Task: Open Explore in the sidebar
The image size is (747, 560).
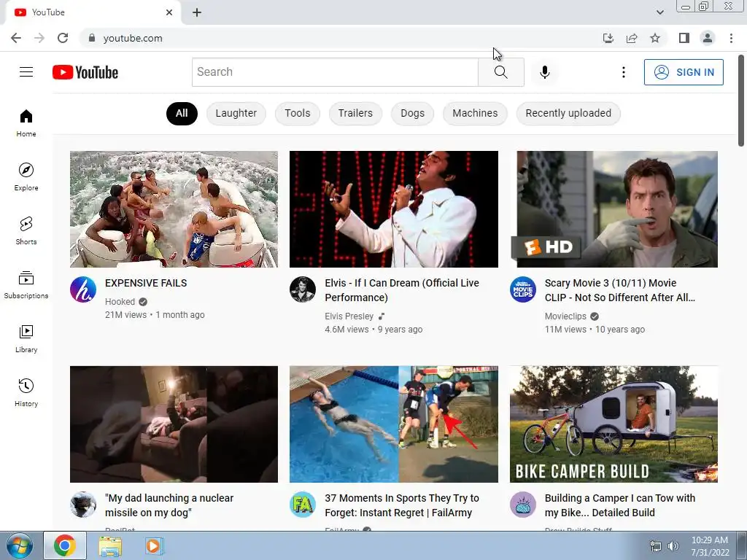Action: pos(26,176)
